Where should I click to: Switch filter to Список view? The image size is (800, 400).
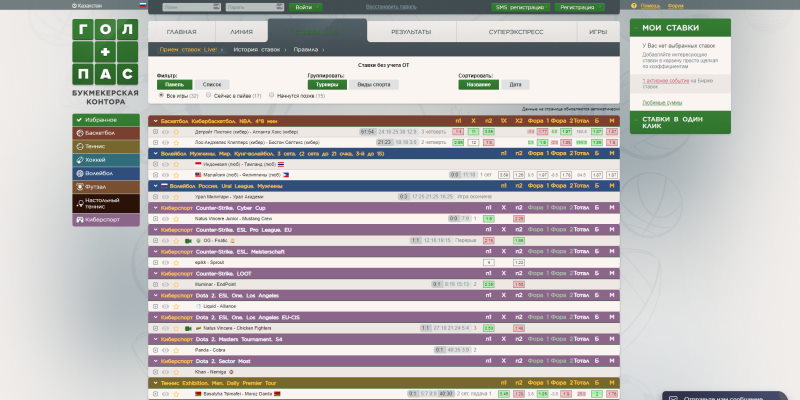point(212,85)
